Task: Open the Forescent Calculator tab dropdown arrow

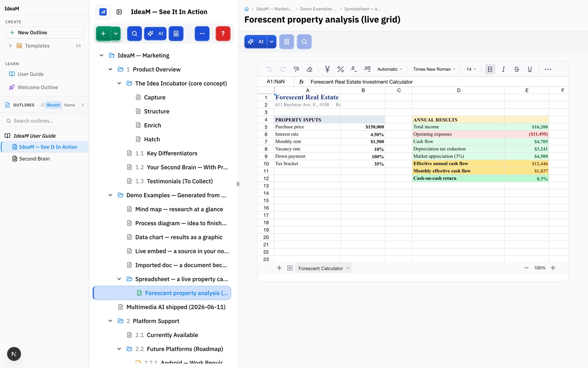Action: (x=348, y=268)
